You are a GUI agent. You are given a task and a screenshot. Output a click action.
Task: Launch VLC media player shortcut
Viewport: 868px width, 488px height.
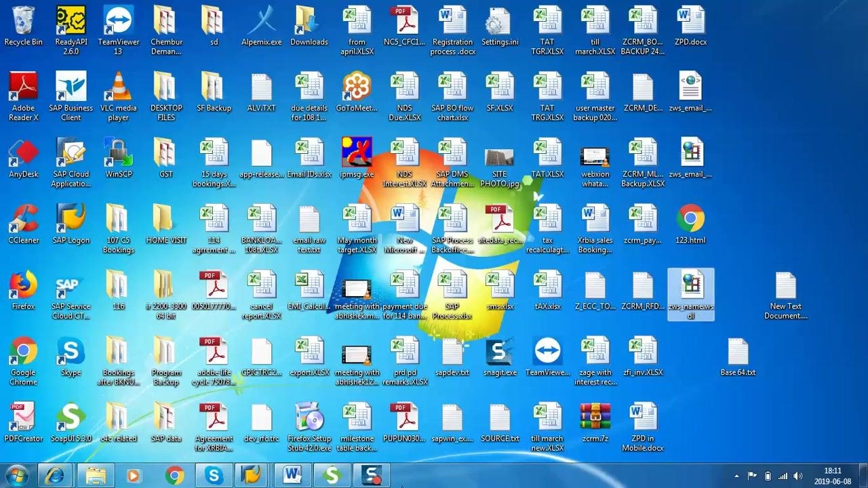[119, 97]
